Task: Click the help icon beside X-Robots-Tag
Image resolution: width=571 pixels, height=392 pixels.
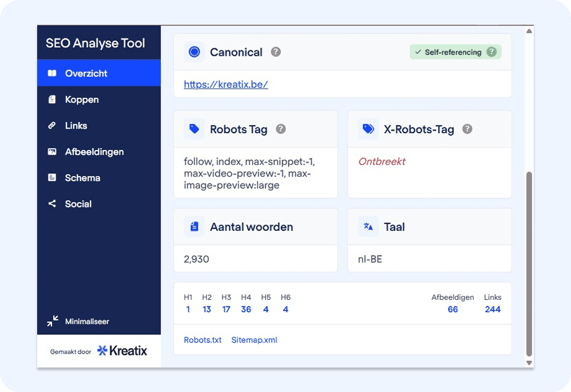Action: pyautogui.click(x=468, y=129)
